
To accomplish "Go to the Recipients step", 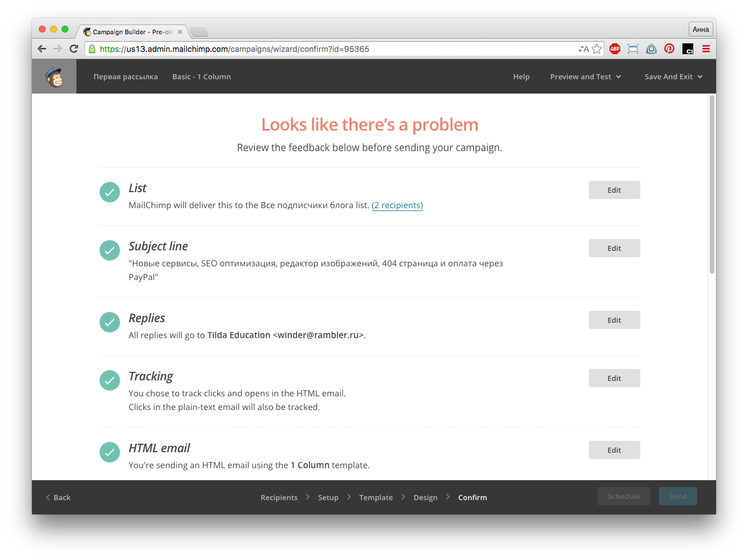I will 279,497.
